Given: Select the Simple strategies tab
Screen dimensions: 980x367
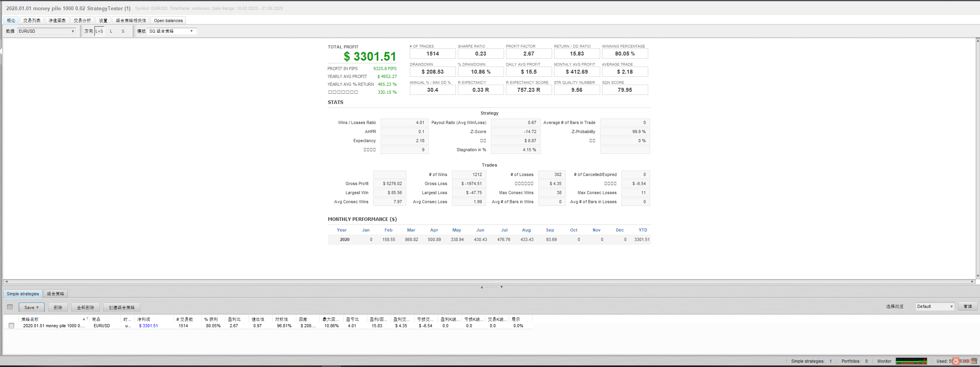Looking at the screenshot, I should coord(23,294).
